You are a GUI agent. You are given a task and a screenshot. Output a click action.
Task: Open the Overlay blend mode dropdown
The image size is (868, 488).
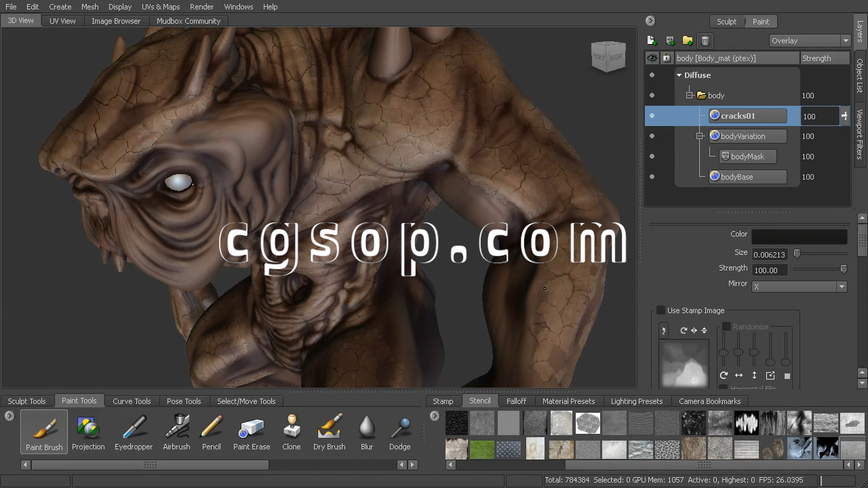[810, 41]
